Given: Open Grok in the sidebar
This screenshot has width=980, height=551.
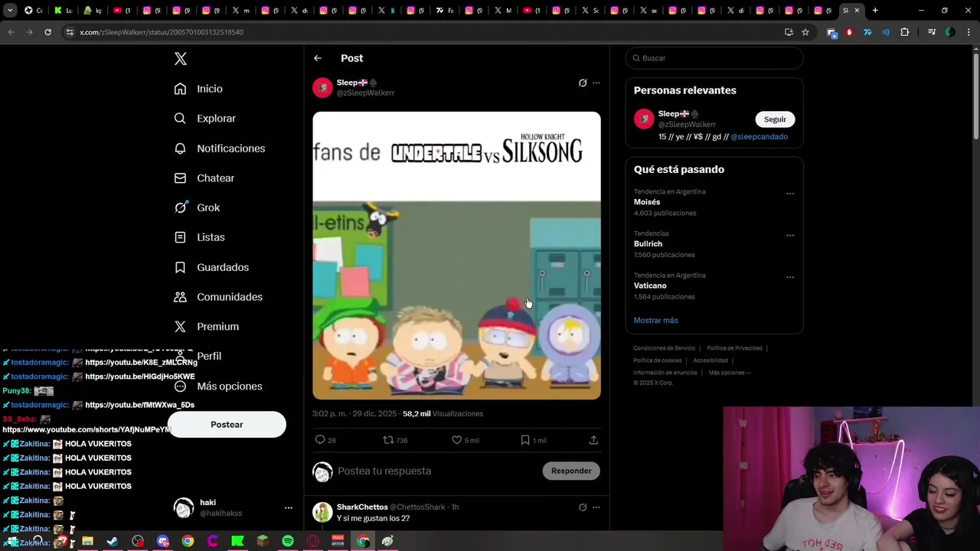Looking at the screenshot, I should coord(197,207).
